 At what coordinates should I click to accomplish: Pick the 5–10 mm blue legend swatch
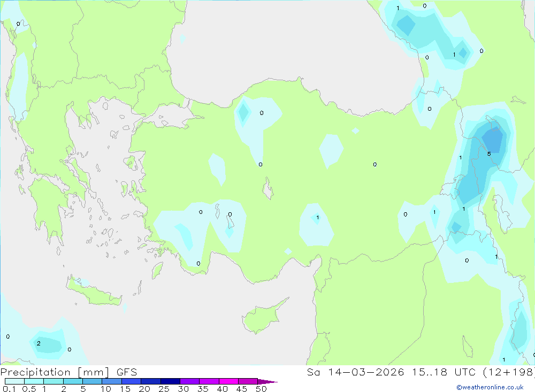click(x=93, y=381)
